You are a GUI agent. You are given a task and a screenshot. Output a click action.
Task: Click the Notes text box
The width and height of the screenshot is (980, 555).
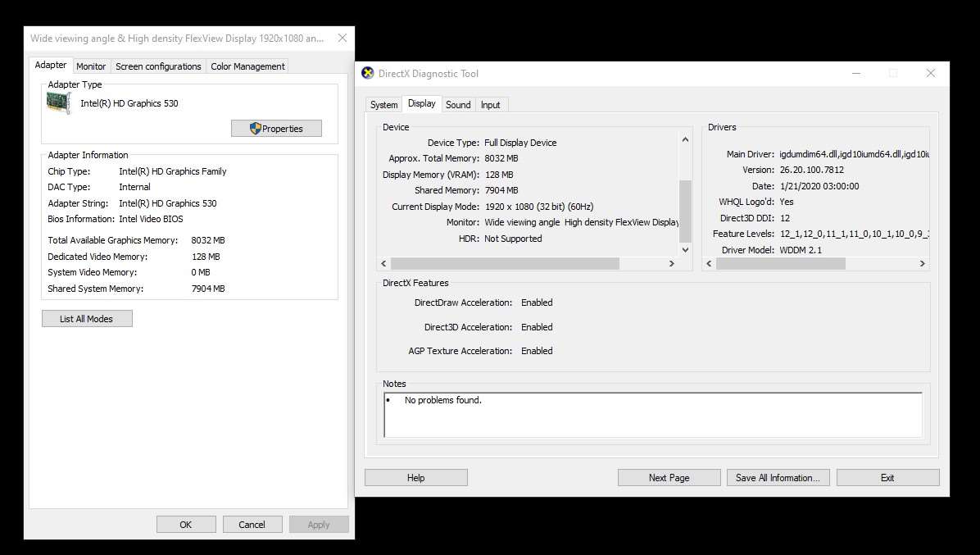653,415
